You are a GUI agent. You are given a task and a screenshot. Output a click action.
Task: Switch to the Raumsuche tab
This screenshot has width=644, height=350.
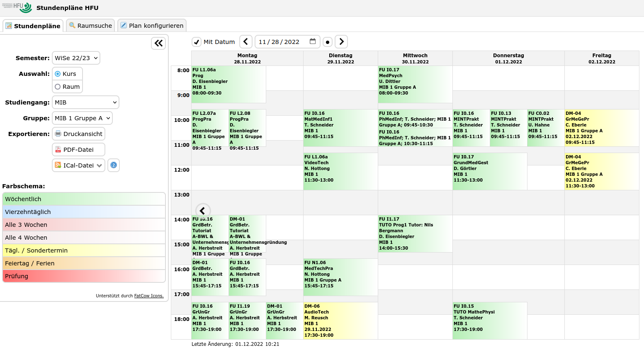coord(90,25)
